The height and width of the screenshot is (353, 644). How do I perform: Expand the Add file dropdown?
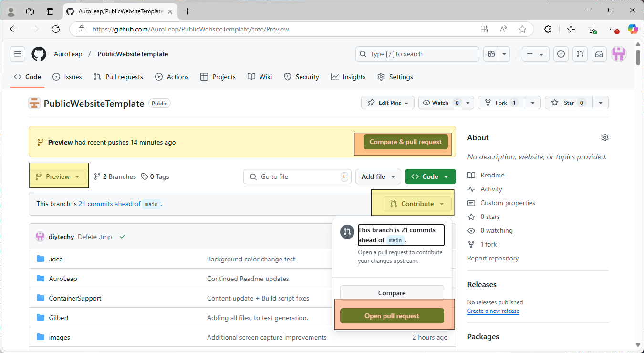(378, 176)
